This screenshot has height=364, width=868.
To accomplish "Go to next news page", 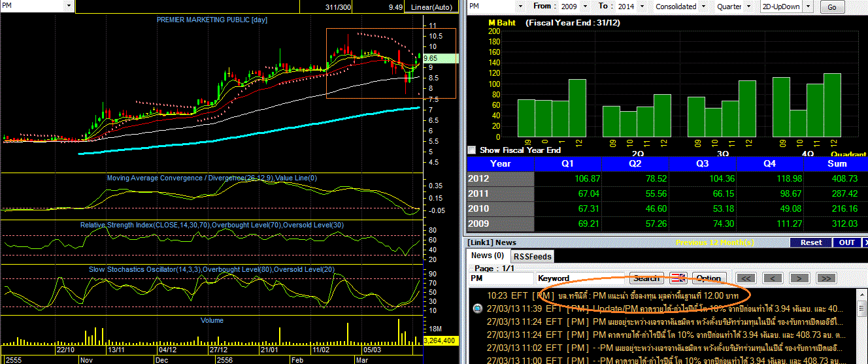I will [800, 278].
